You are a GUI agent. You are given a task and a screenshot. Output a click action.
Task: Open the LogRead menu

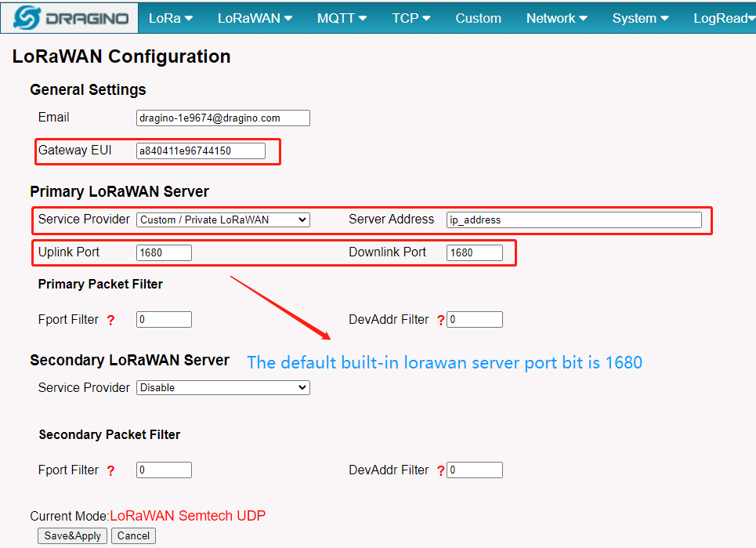(x=724, y=18)
